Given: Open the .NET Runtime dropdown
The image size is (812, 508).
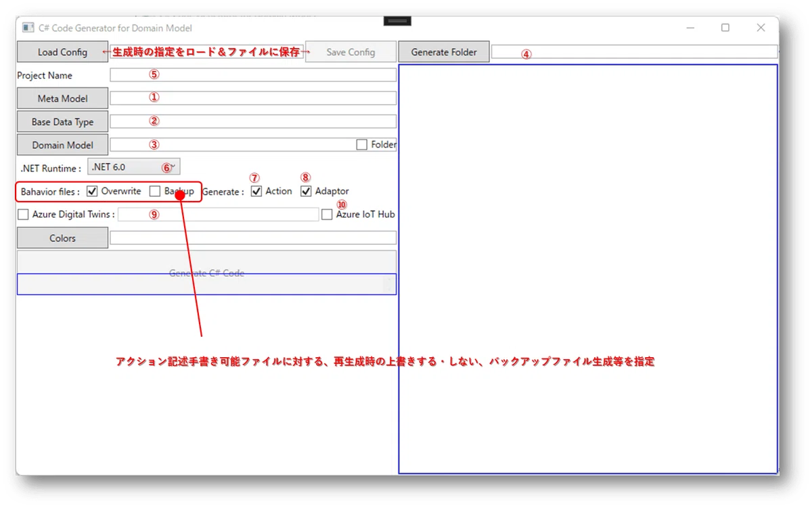Looking at the screenshot, I should click(134, 167).
